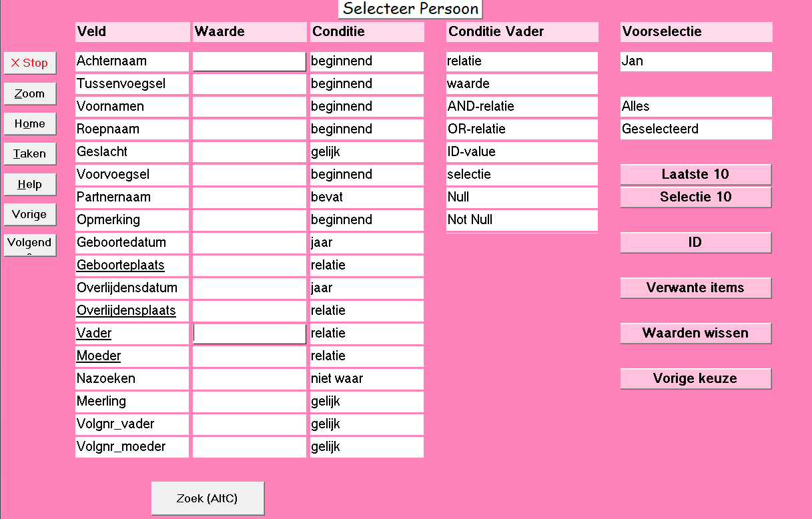Click Nazoeken condition 'niet waar'
This screenshot has height=519, width=812.
(x=367, y=379)
